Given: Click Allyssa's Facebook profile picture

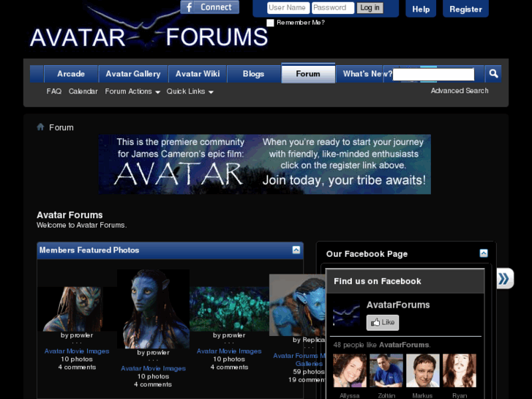Looking at the screenshot, I should pos(350,370).
